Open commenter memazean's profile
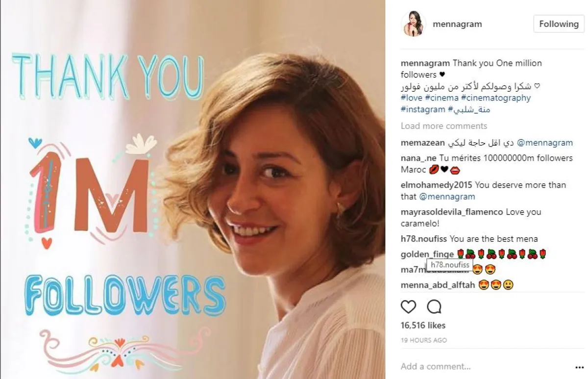Viewport: 588px width, 379px height. point(423,143)
